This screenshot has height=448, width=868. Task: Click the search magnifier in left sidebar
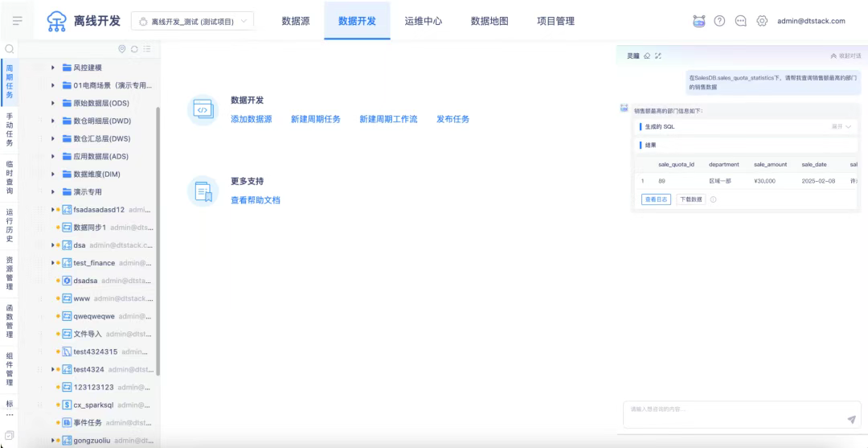9,49
